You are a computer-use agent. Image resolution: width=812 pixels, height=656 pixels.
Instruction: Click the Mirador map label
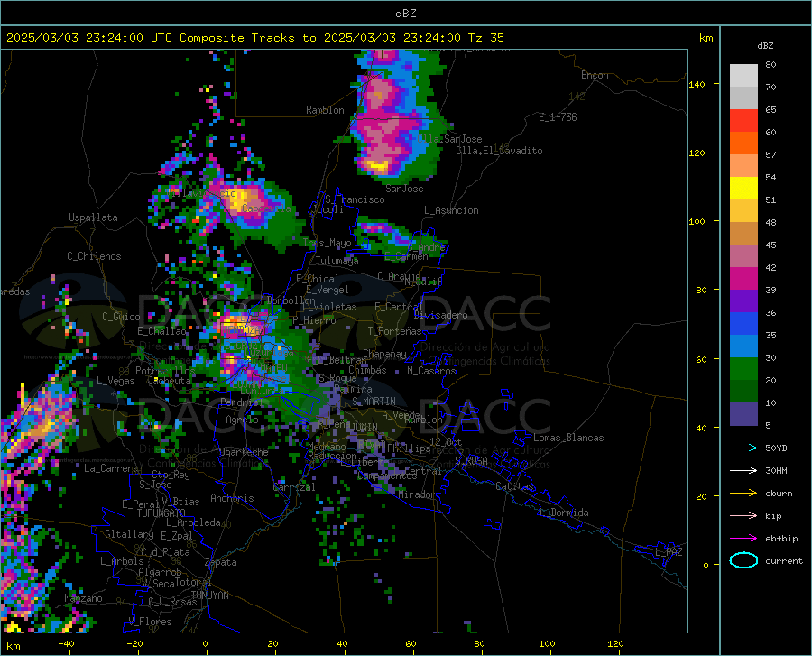(x=417, y=495)
